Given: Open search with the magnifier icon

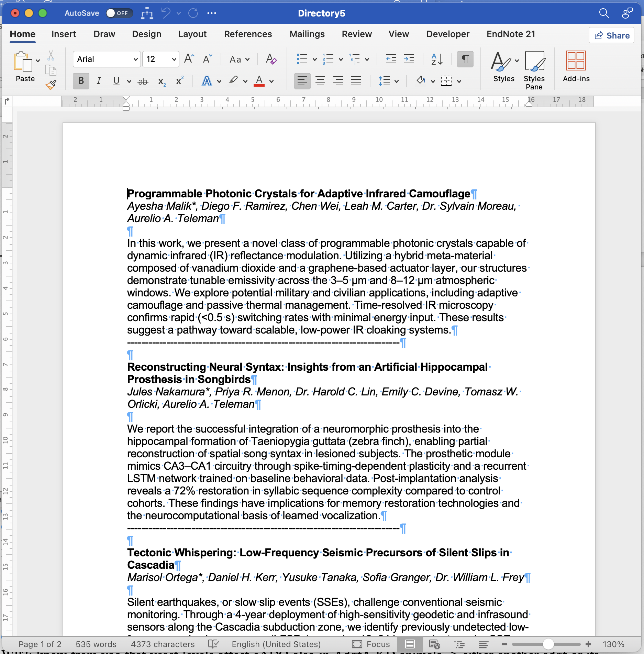Looking at the screenshot, I should pos(604,13).
